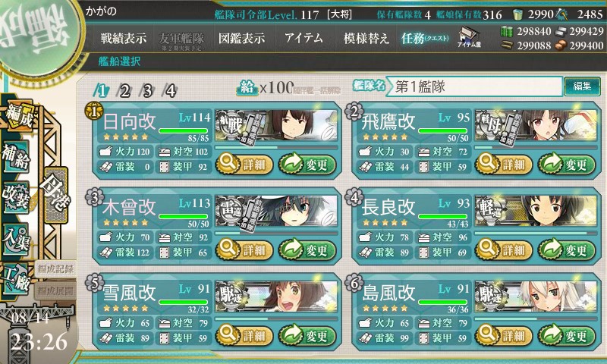
Task: Switch to fleet tab 2
Action: [x=124, y=91]
